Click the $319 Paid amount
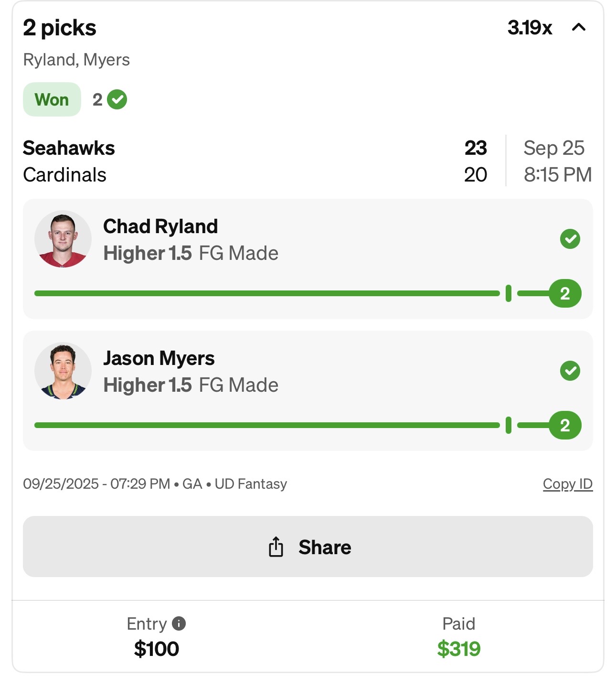Screen dimensions: 616x676 coord(458,649)
